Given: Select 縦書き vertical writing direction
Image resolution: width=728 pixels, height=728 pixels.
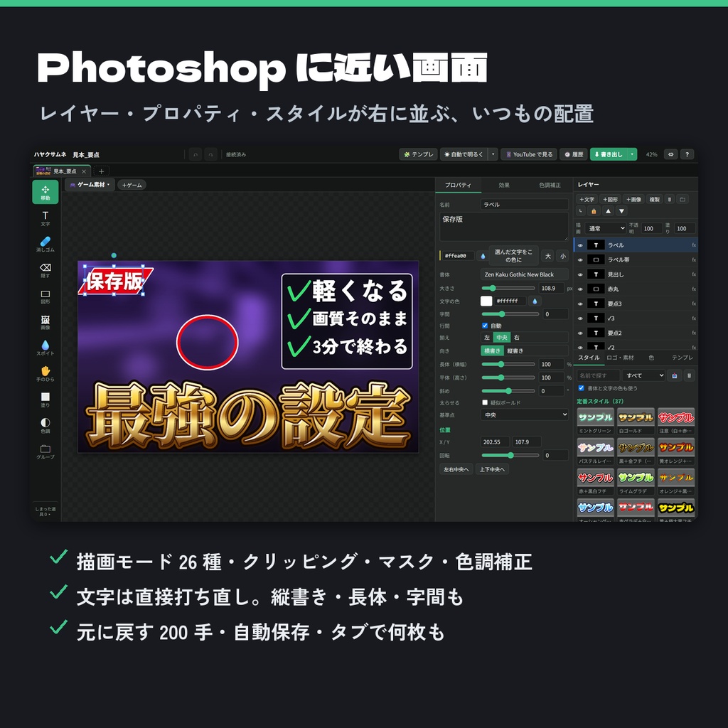Looking at the screenshot, I should pyautogui.click(x=515, y=351).
